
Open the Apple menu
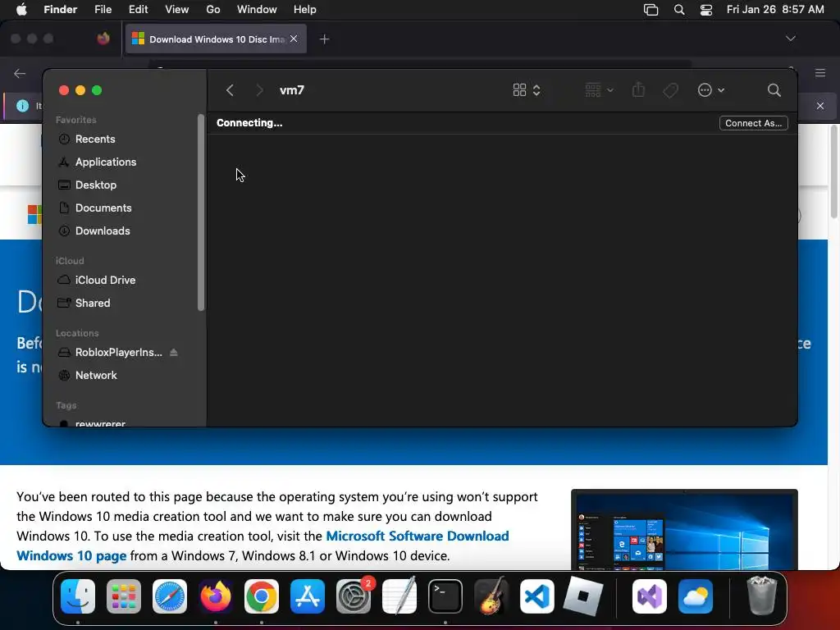[21, 10]
